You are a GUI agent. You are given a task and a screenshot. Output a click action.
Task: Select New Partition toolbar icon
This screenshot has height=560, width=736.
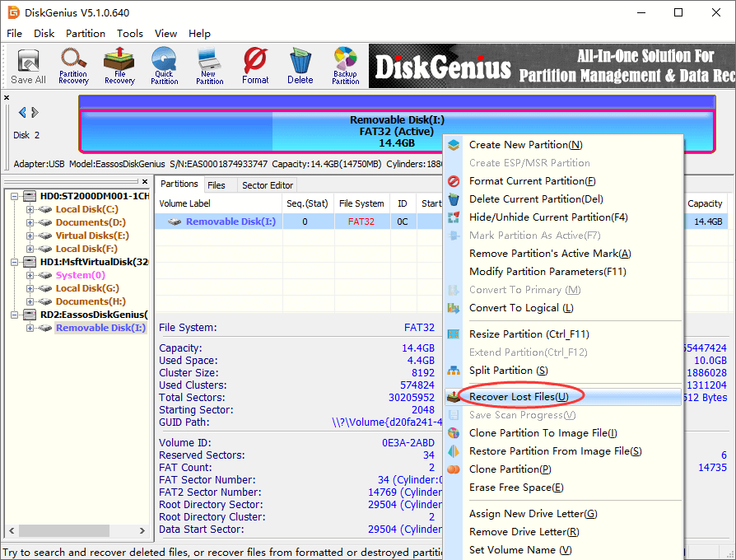[x=209, y=66]
